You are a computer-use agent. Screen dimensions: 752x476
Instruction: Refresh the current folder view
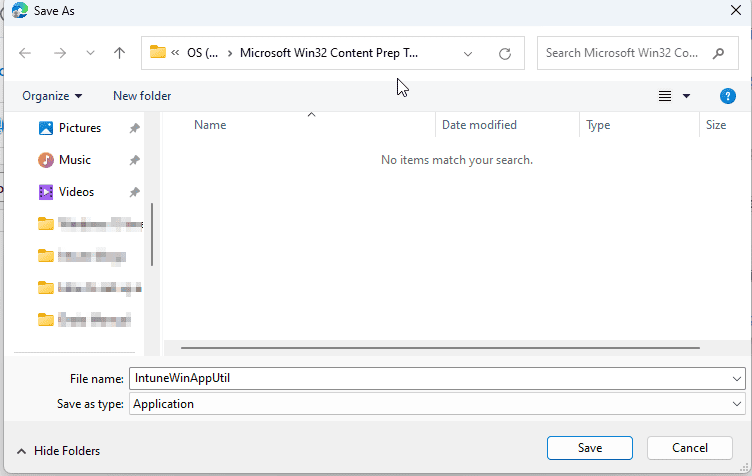coord(505,54)
